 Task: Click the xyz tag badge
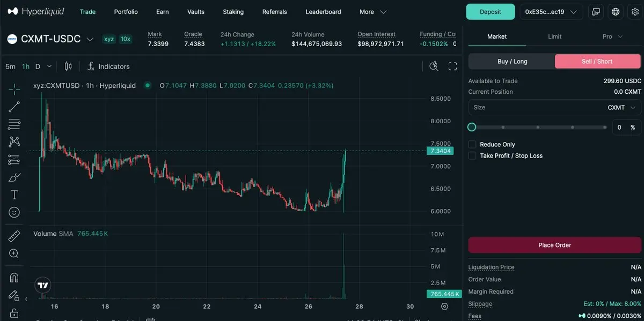coord(109,39)
